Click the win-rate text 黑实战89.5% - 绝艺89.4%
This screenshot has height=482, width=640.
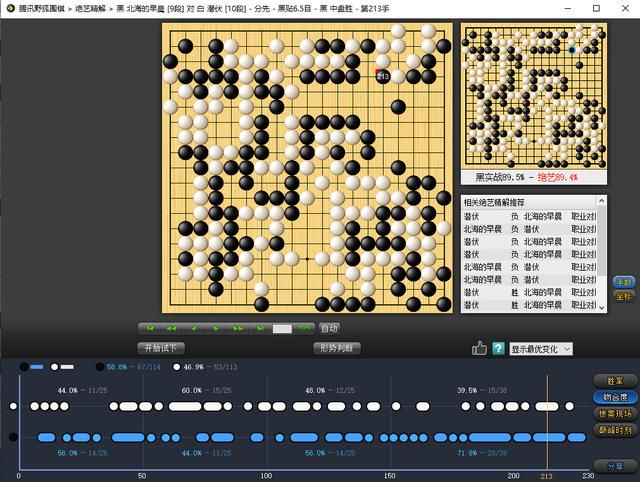pyautogui.click(x=527, y=178)
